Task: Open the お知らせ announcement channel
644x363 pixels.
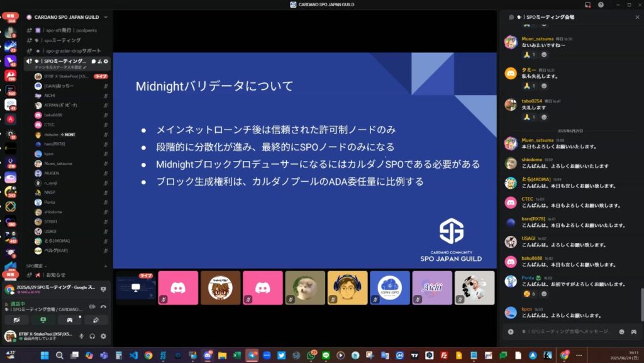Action: point(67,275)
